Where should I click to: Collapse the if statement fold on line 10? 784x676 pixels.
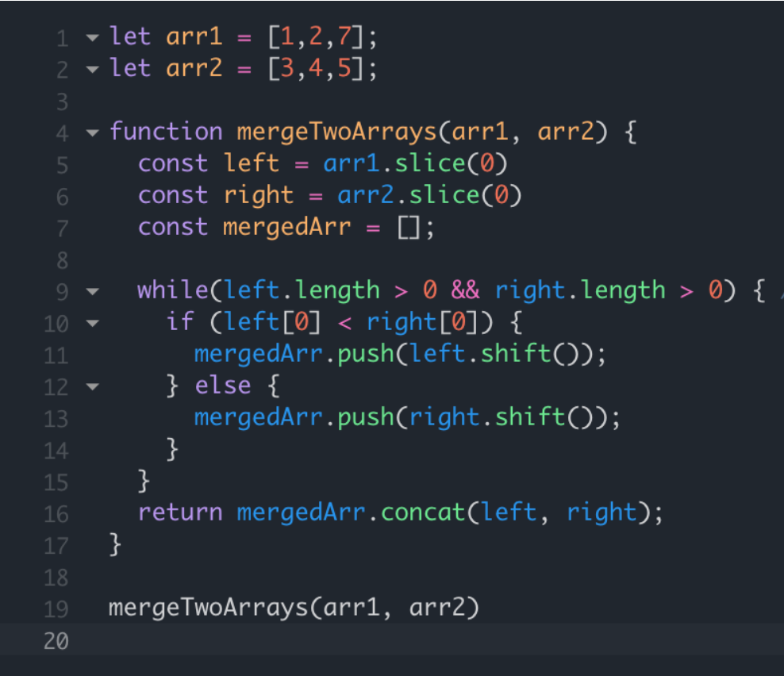pyautogui.click(x=92, y=322)
